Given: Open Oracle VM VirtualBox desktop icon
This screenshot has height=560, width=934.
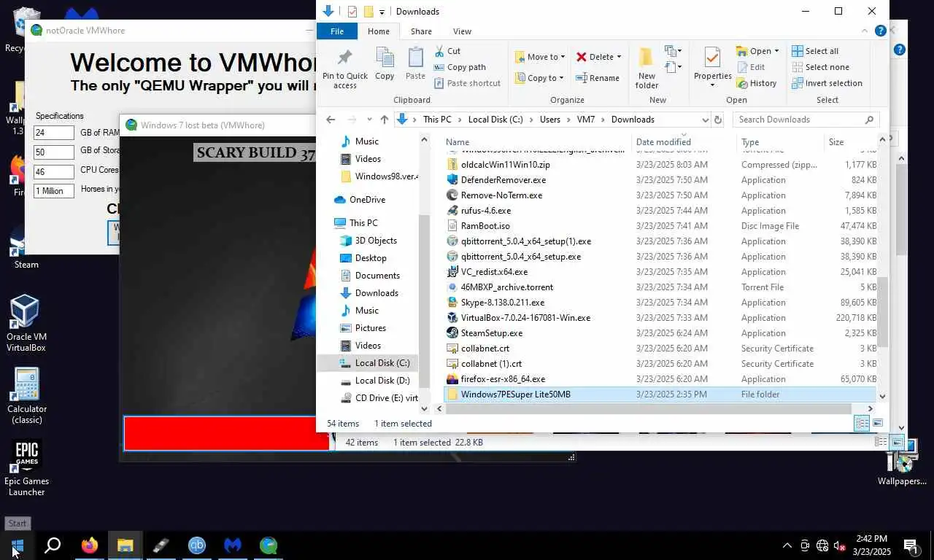Looking at the screenshot, I should point(26,323).
